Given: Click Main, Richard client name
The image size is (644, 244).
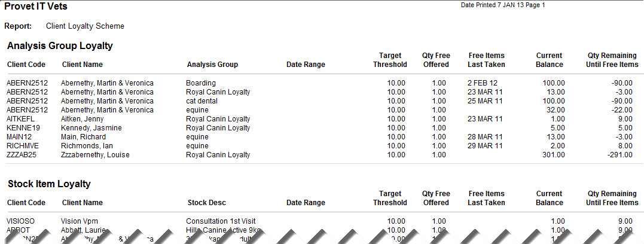Looking at the screenshot, I should coord(83,137).
